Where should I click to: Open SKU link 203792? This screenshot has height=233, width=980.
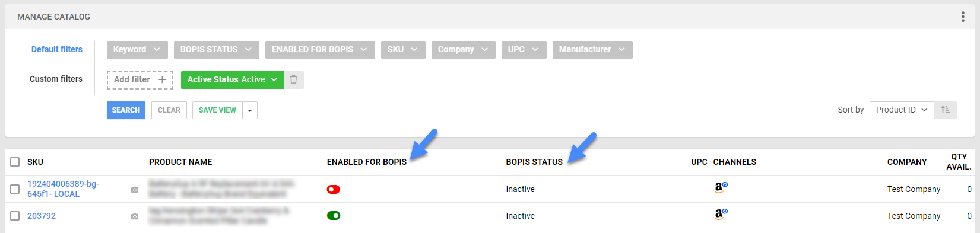pyautogui.click(x=42, y=216)
